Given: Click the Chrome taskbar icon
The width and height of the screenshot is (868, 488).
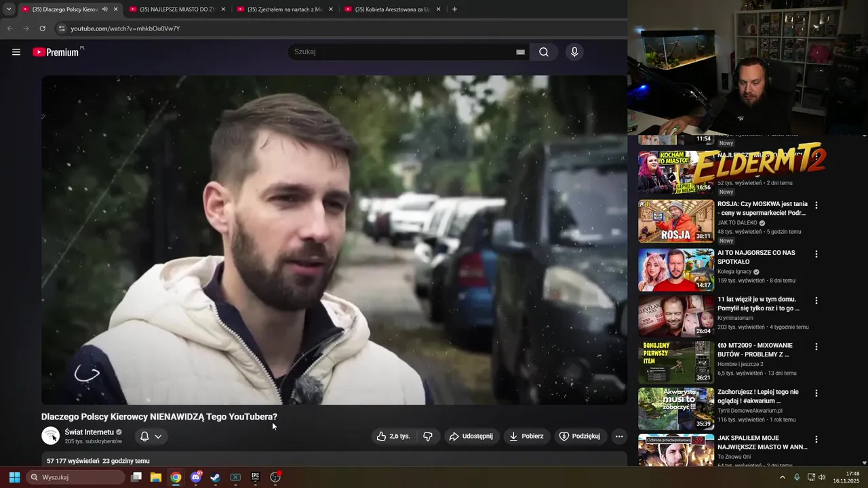Looking at the screenshot, I should pos(176,477).
